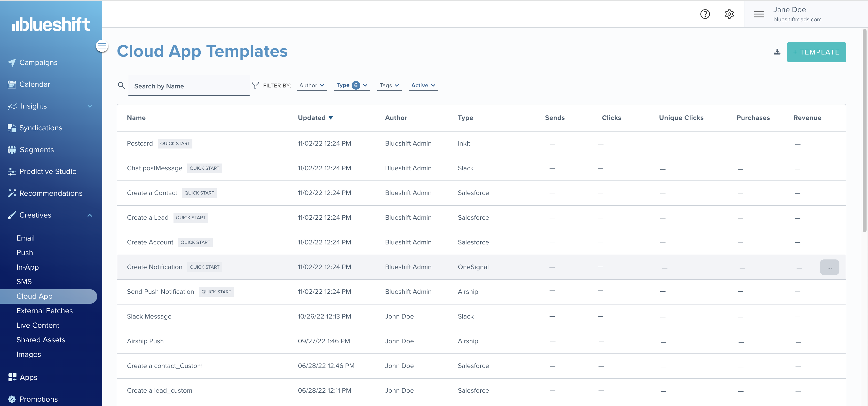This screenshot has width=868, height=406.
Task: Click the Insights chart icon
Action: (x=12, y=106)
